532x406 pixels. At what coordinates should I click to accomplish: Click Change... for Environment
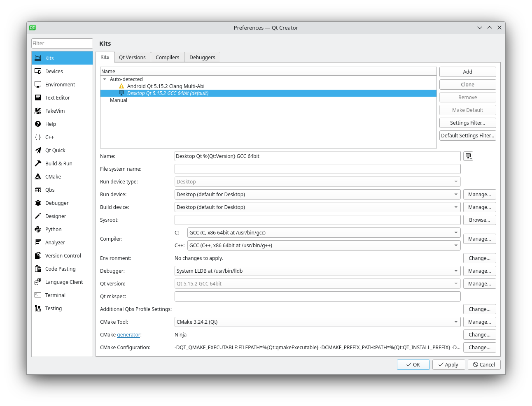[480, 258]
